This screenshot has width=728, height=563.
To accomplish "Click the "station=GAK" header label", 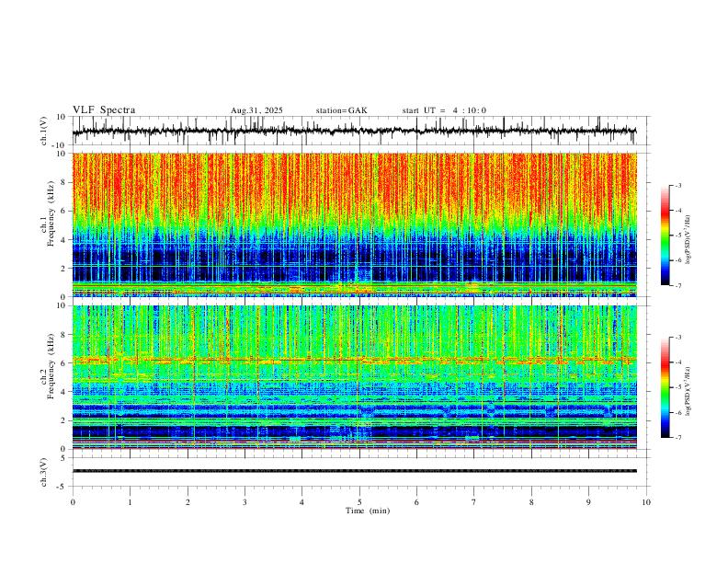I will 342,110.
